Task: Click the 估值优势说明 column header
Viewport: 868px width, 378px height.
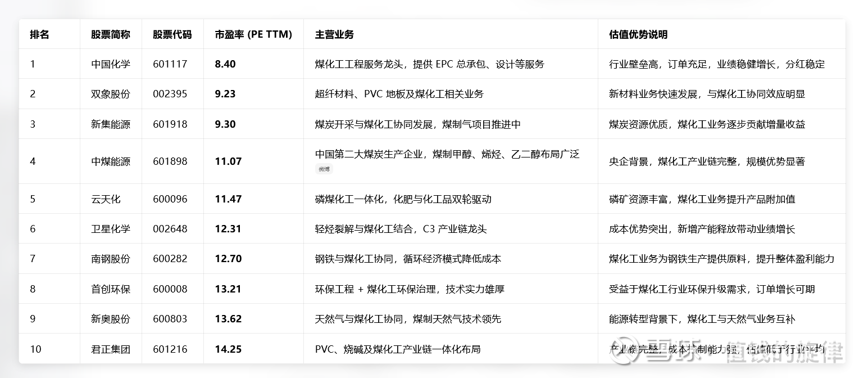Action: click(638, 34)
